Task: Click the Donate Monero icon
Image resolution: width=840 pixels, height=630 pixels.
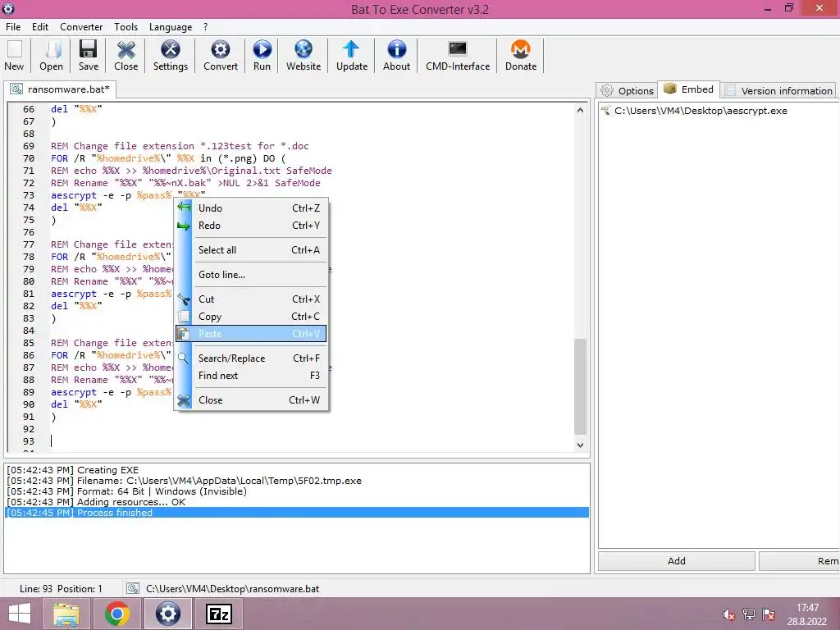Action: [x=521, y=55]
